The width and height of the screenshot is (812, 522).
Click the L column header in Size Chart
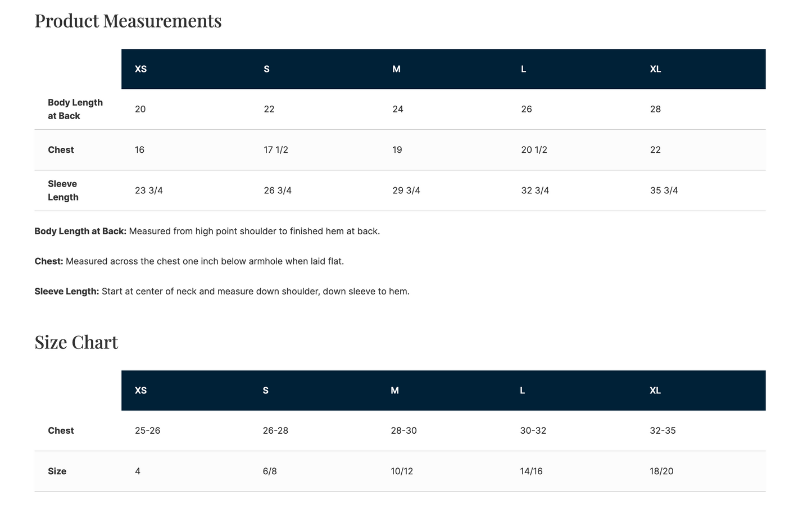click(x=523, y=391)
